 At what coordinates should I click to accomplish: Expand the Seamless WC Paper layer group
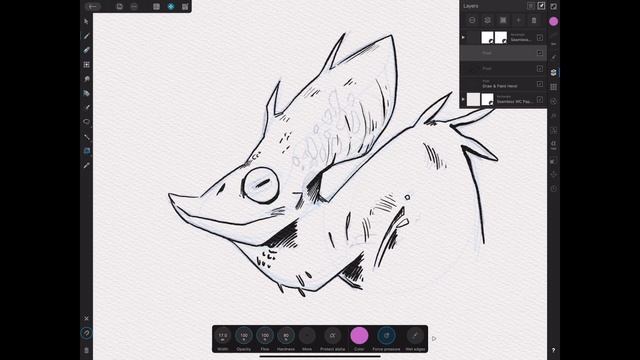coord(463,99)
